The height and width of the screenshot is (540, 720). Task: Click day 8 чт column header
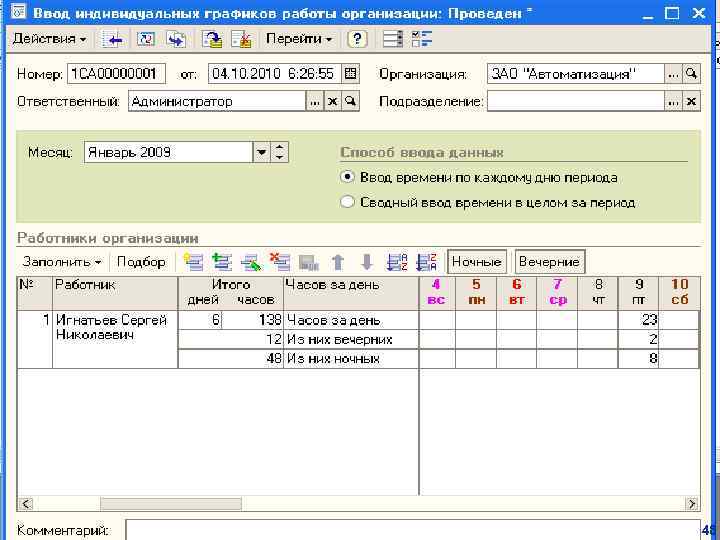[598, 292]
